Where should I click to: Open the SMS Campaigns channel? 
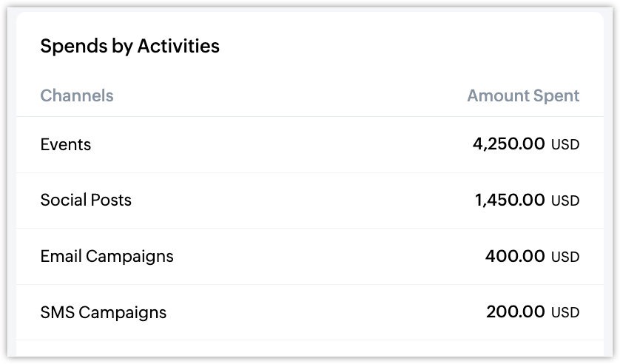tap(103, 312)
